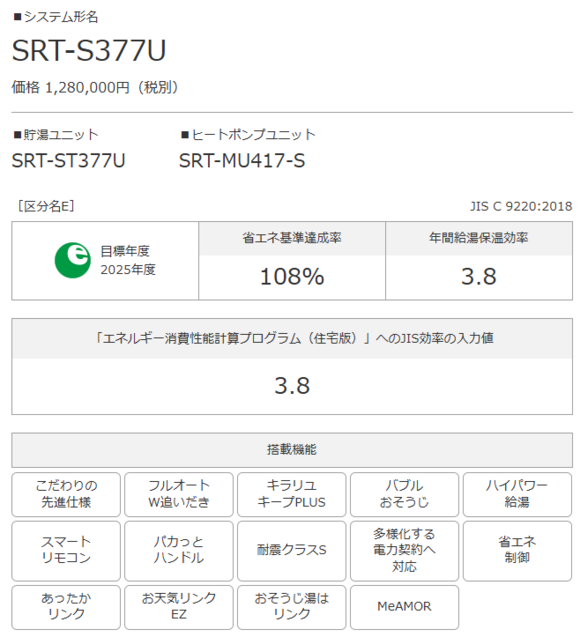Select the SRT-MU417-S heat pump unit model

pyautogui.click(x=242, y=160)
